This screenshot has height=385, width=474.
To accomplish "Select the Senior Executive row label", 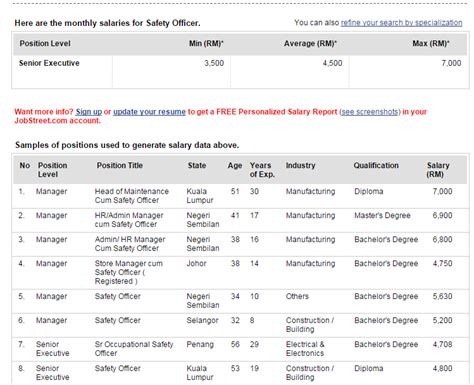I will 49,63.
